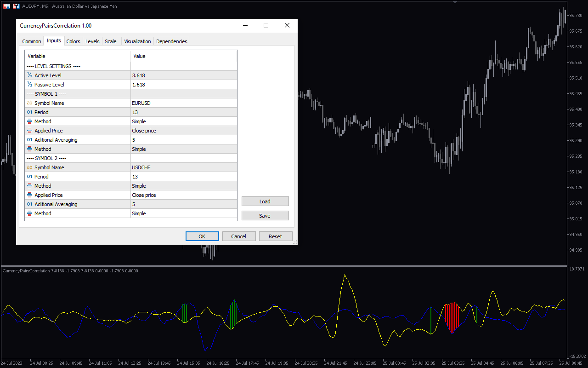Click the red histogram bars in indicator window

pyautogui.click(x=452, y=317)
